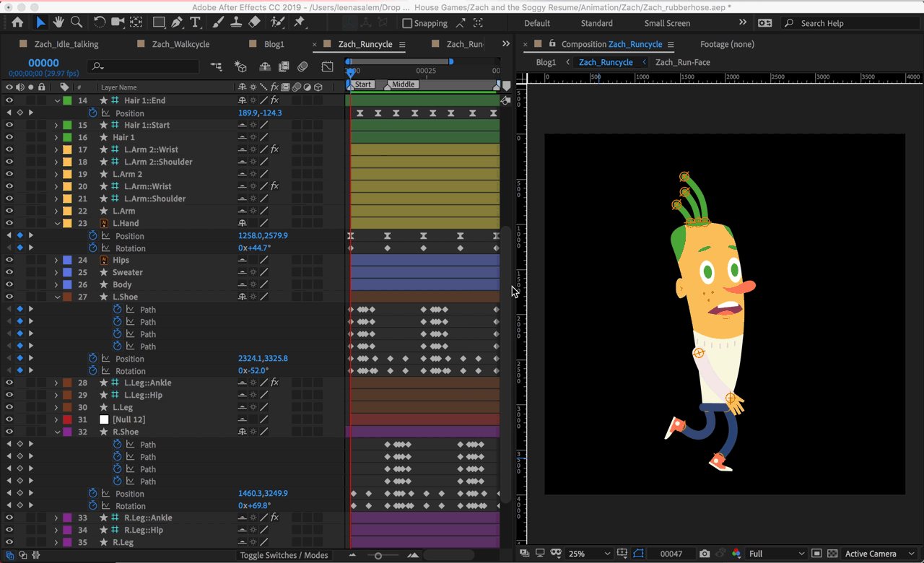The height and width of the screenshot is (563, 924).
Task: Click the Take Snapshot camera icon
Action: click(x=705, y=554)
